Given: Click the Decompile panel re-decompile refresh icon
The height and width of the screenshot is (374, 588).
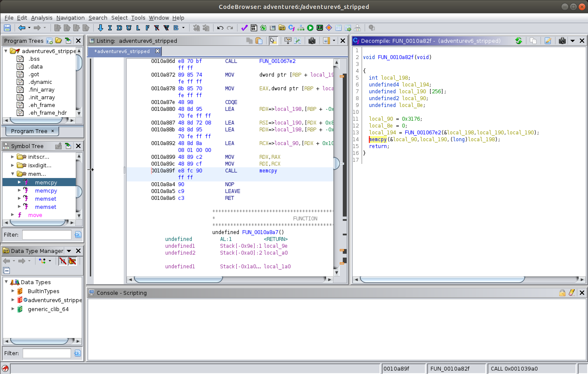Looking at the screenshot, I should click(x=518, y=41).
